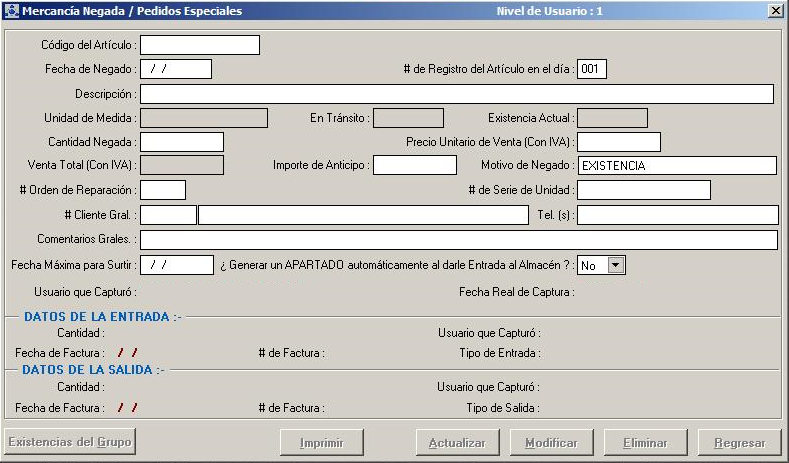Focus the Precio Unitario de Venta field
The height and width of the screenshot is (463, 789).
pos(618,142)
